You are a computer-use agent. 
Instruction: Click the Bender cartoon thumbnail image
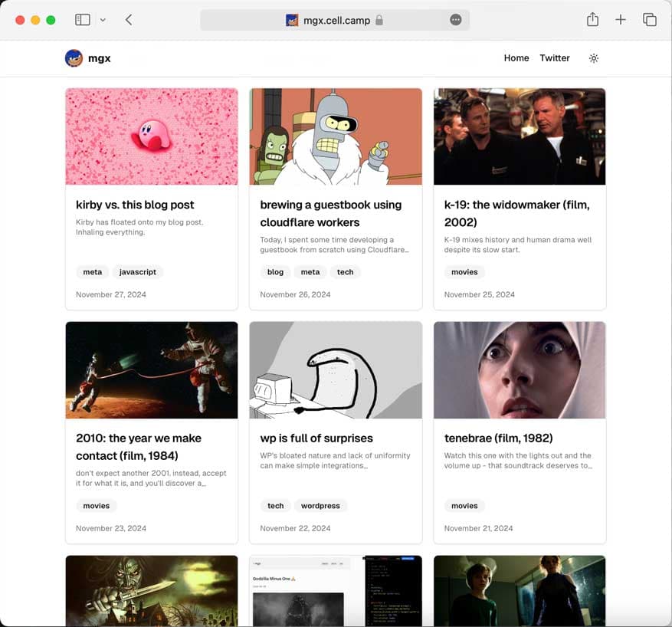(335, 136)
